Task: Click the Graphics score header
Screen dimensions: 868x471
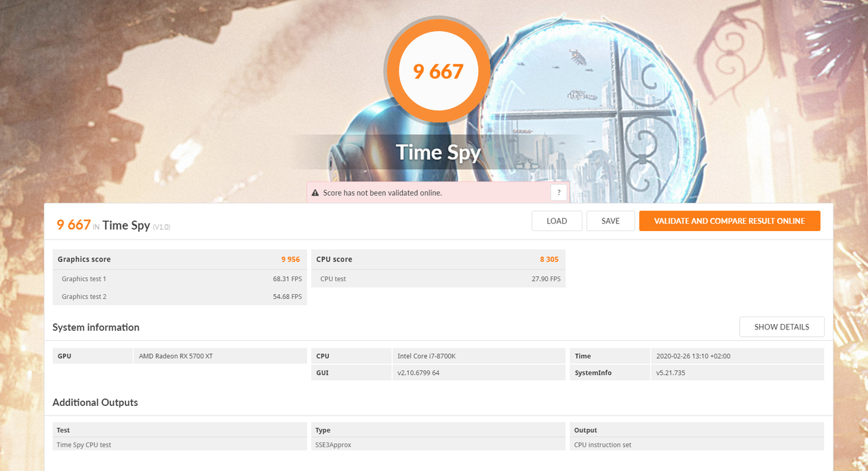Action: click(84, 260)
